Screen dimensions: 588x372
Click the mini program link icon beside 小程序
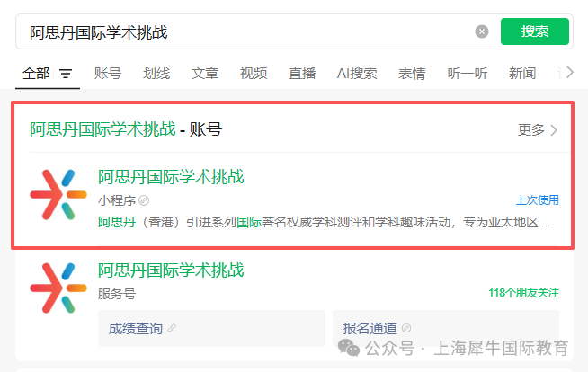pos(144,200)
